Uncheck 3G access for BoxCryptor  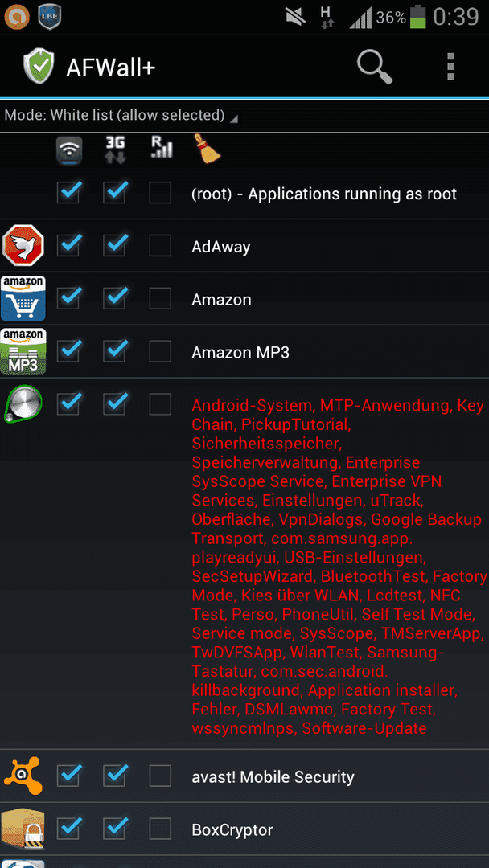pyautogui.click(x=115, y=829)
